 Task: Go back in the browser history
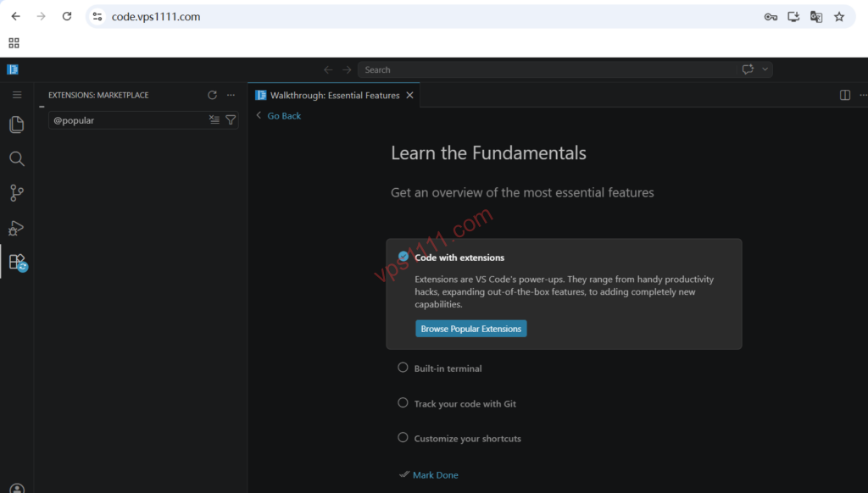click(15, 17)
